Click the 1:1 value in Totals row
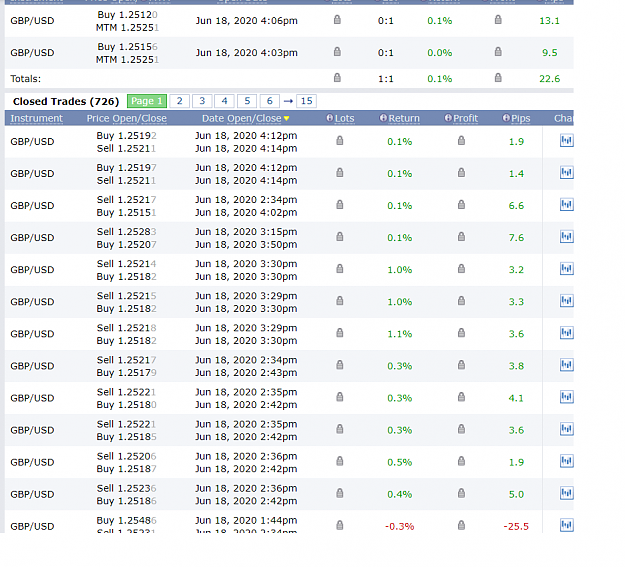 (385, 79)
